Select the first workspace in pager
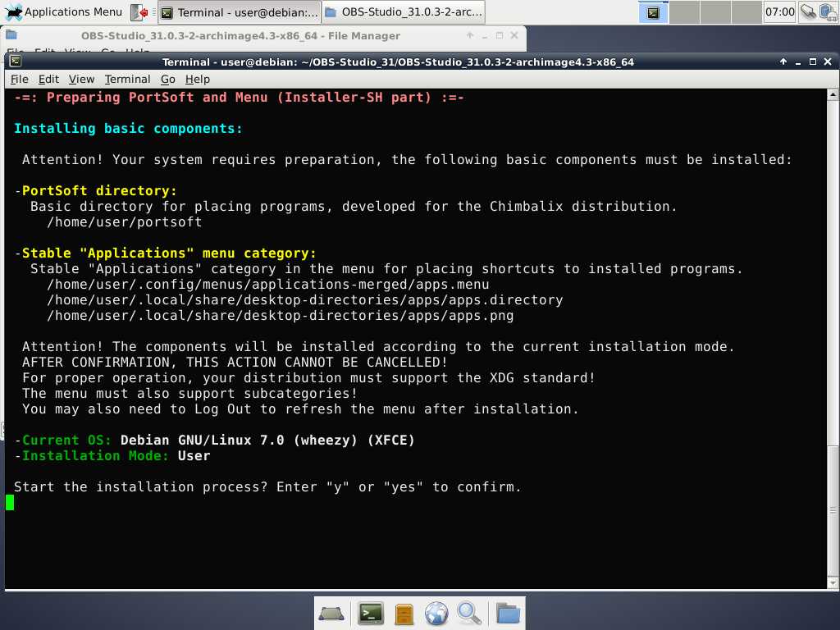The width and height of the screenshot is (840, 630). 653,12
